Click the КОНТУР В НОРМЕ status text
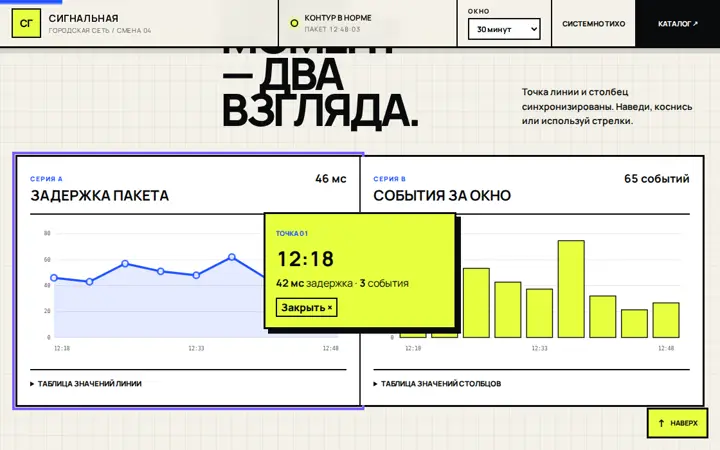720x450 pixels. (338, 18)
